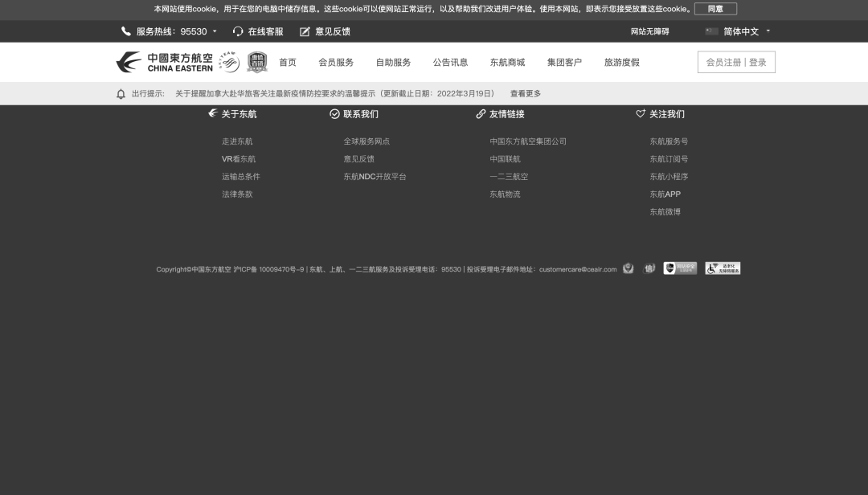Click the SkyTeam alliance logo
The width and height of the screenshot is (868, 495).
click(229, 63)
